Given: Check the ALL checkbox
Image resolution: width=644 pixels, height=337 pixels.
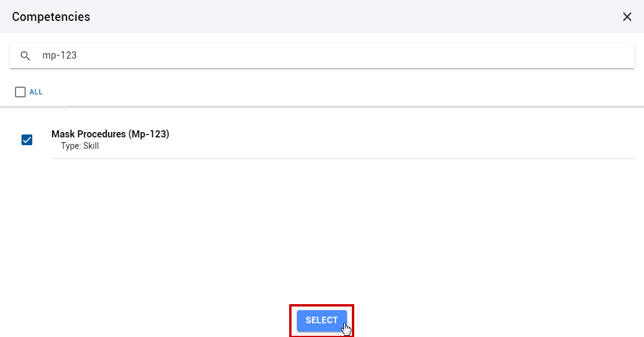Looking at the screenshot, I should point(20,92).
